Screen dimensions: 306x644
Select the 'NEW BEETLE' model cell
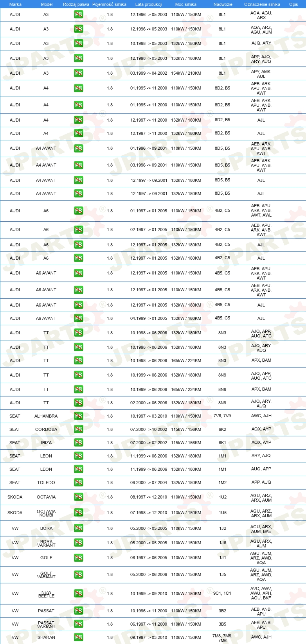point(46,594)
